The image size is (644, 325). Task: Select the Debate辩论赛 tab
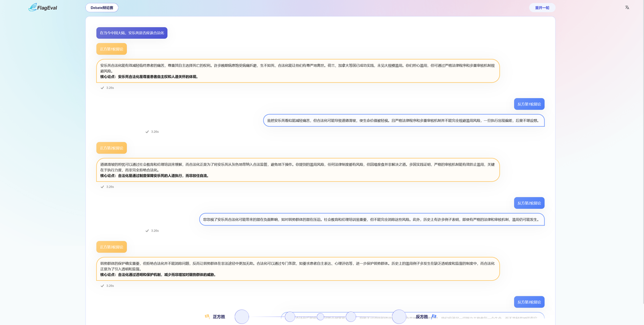(x=102, y=8)
